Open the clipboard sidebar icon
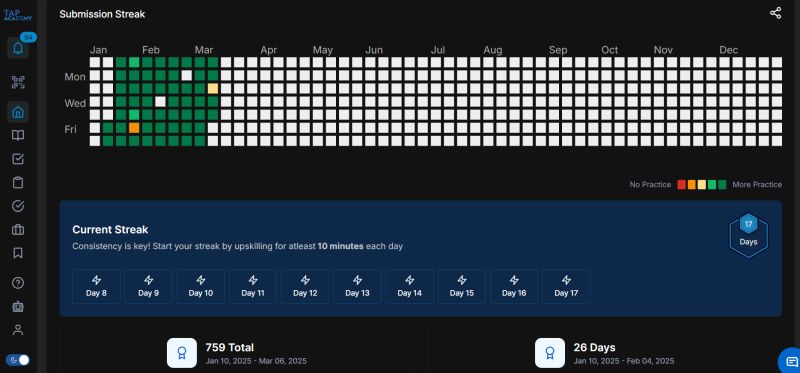Screen dimensions: 800x373 [18, 183]
